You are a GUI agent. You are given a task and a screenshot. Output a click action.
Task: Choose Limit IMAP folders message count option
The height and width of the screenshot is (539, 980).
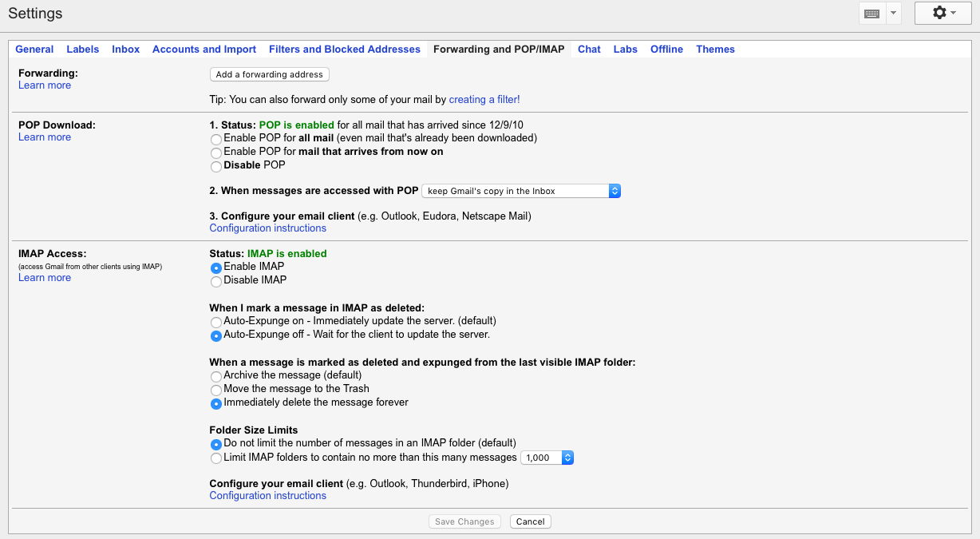tap(216, 458)
